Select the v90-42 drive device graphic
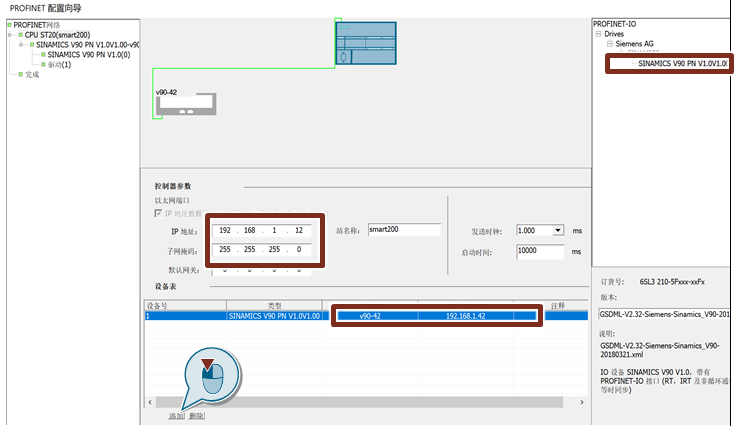736x426 pixels. tap(186, 105)
